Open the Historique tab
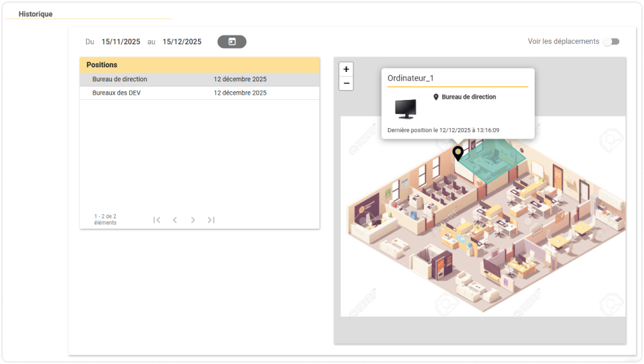Screen dimensions: 644x364 [35, 14]
